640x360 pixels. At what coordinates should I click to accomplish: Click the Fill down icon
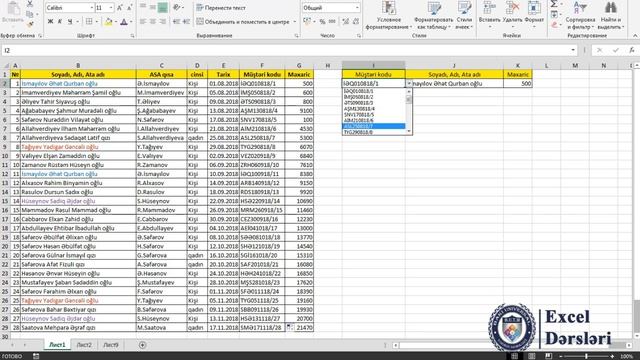[x=553, y=15]
